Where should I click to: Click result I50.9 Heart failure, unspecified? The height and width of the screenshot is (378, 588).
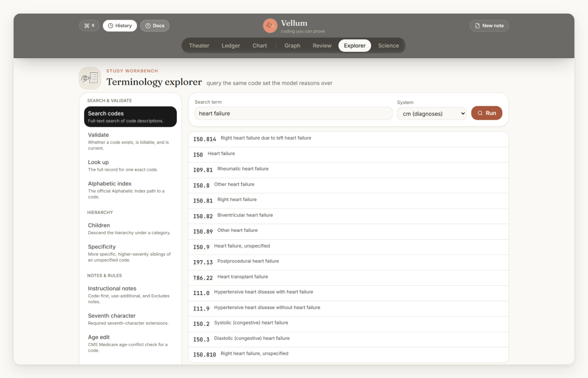348,247
